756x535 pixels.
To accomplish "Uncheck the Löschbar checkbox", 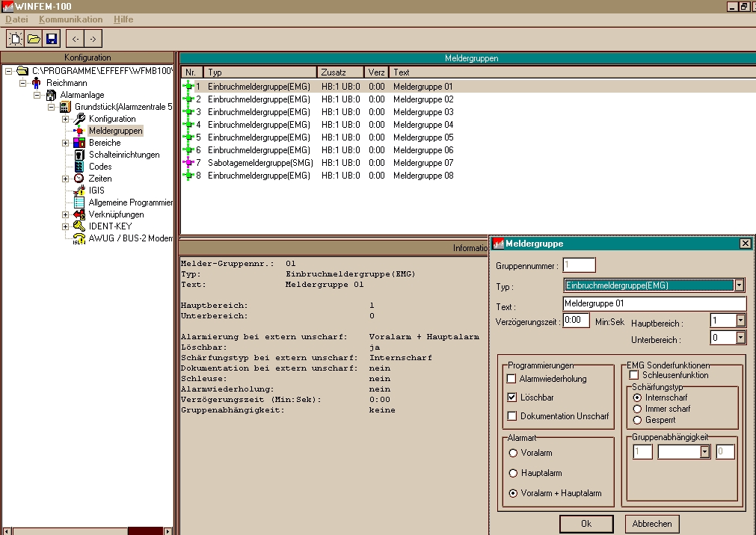I will pos(511,398).
